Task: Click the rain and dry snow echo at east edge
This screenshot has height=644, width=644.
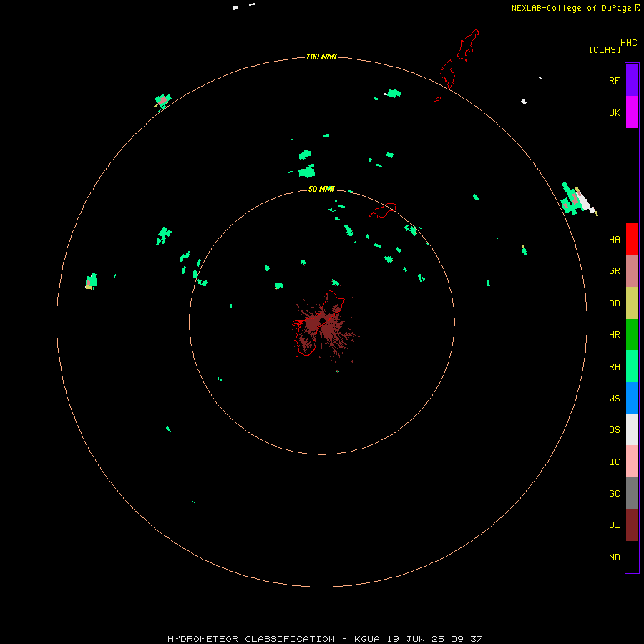Action: [579, 199]
